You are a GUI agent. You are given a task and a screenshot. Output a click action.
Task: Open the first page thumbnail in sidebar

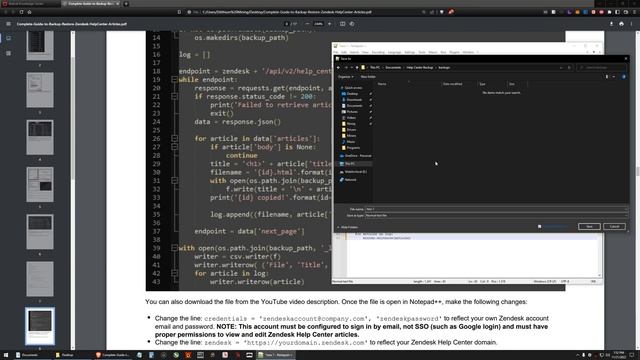[40, 46]
